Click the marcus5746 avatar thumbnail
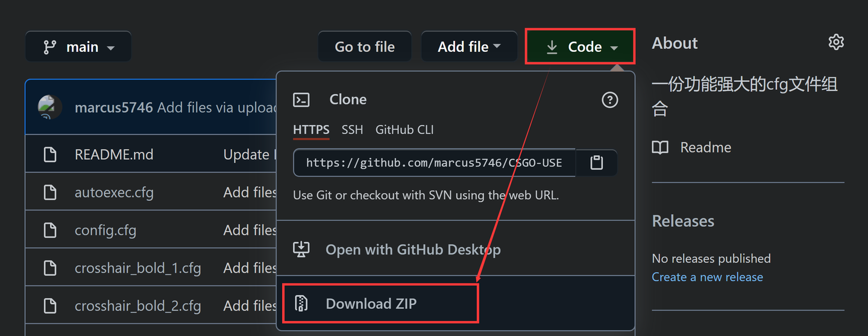Viewport: 868px width, 336px height. tap(50, 107)
